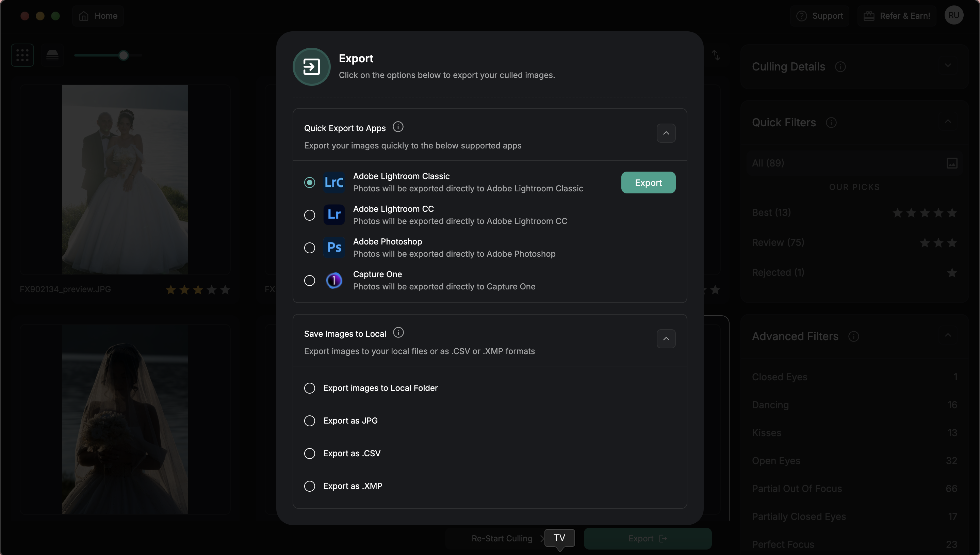Filter by Closed Eyes
980x555 pixels.
[854, 377]
